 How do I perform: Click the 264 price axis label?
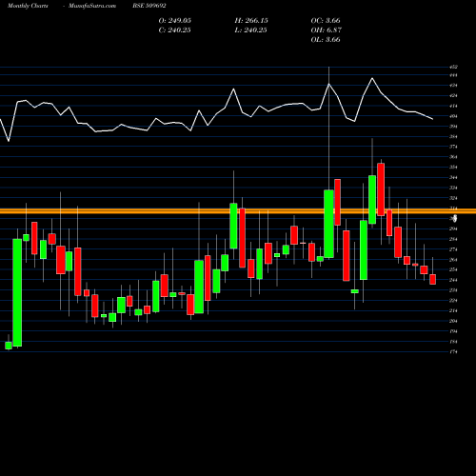coord(453,260)
